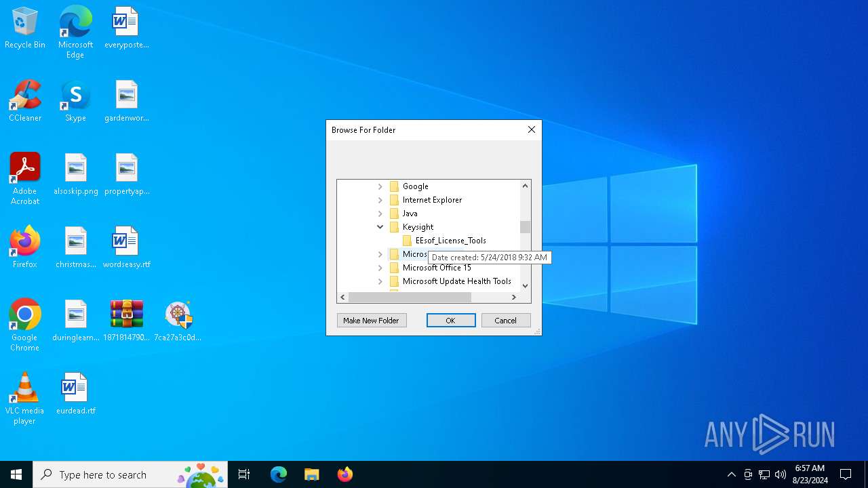868x488 pixels.
Task: Expand the Microsoft Update Health Tools node
Action: (380, 281)
